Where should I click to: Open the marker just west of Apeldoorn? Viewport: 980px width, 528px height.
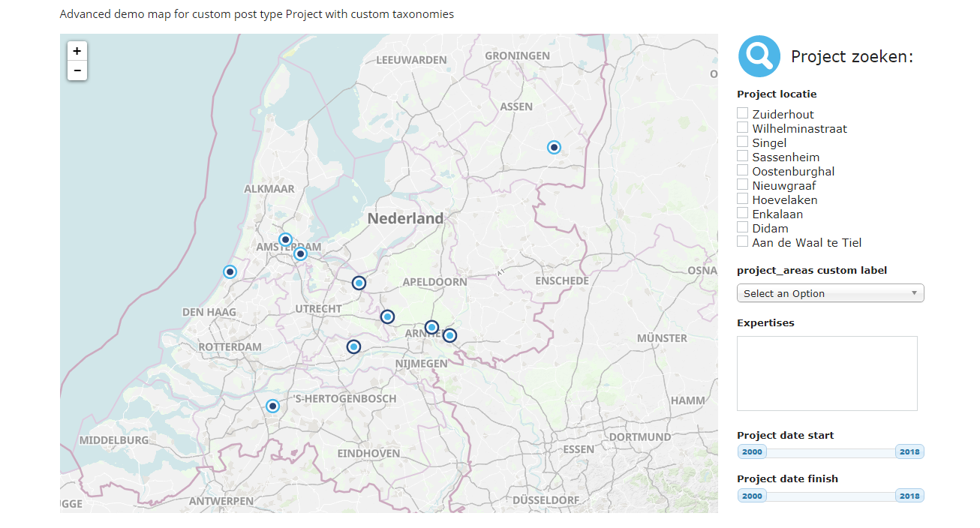359,283
